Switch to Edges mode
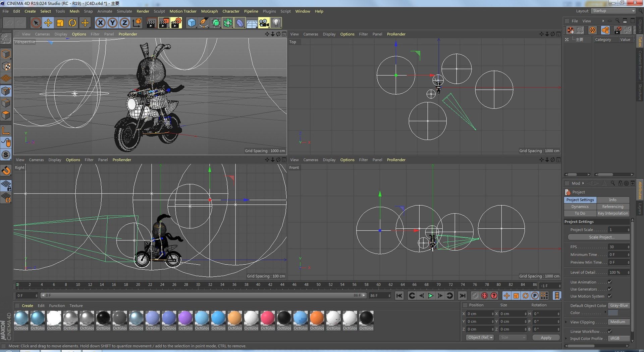The height and width of the screenshot is (352, 644). pos(6,103)
